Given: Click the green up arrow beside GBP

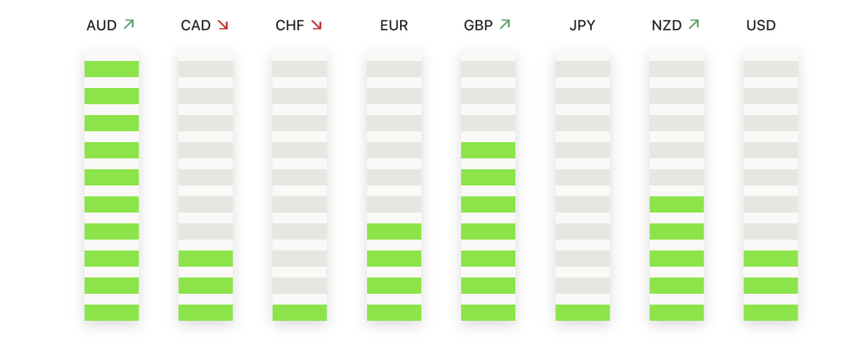Looking at the screenshot, I should [x=504, y=25].
